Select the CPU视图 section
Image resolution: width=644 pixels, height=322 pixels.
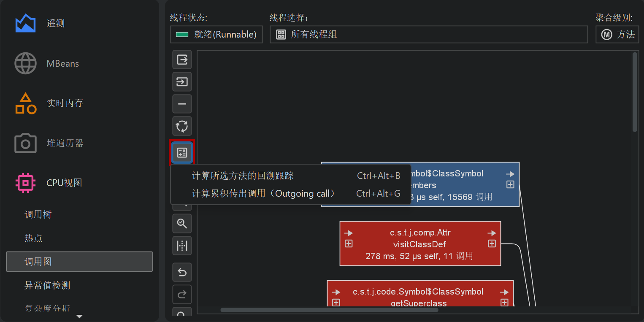point(79,183)
